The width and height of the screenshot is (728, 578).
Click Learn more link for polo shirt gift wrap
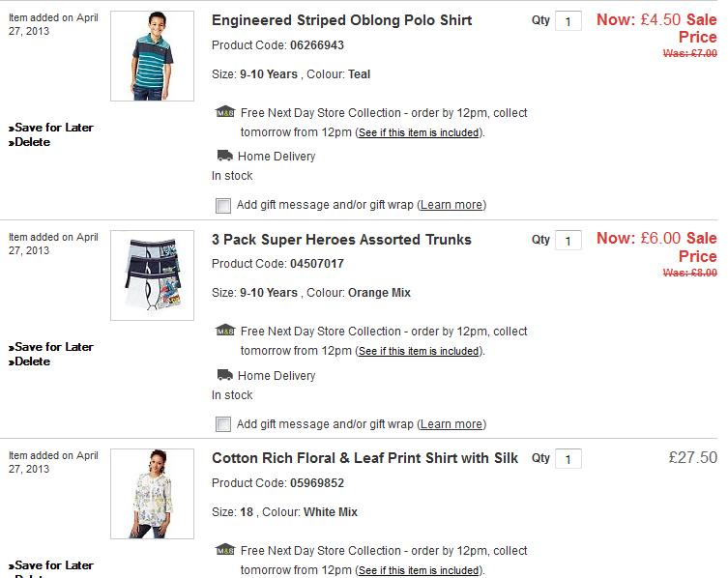click(x=451, y=205)
